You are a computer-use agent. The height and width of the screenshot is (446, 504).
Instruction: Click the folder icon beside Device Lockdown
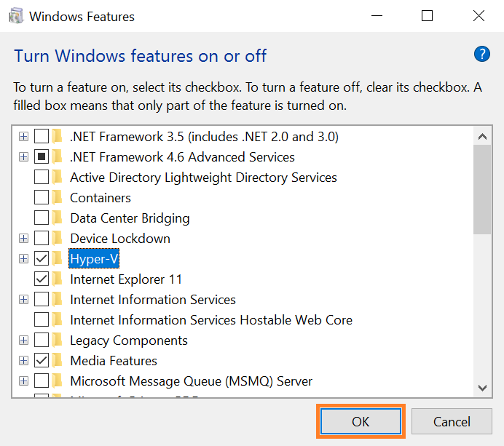click(x=58, y=238)
